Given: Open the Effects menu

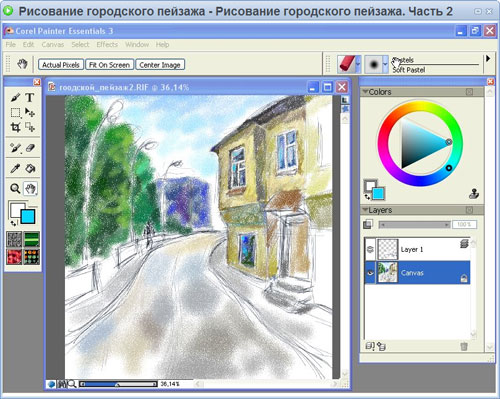Looking at the screenshot, I should (x=107, y=44).
